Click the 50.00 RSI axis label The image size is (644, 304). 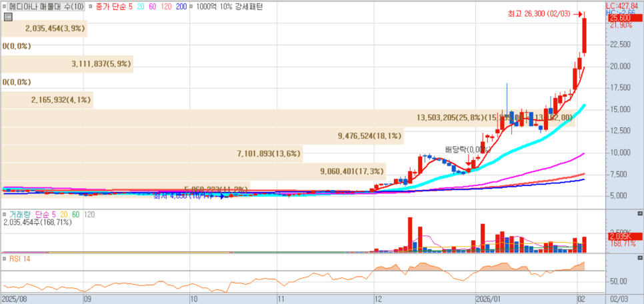[619, 281]
